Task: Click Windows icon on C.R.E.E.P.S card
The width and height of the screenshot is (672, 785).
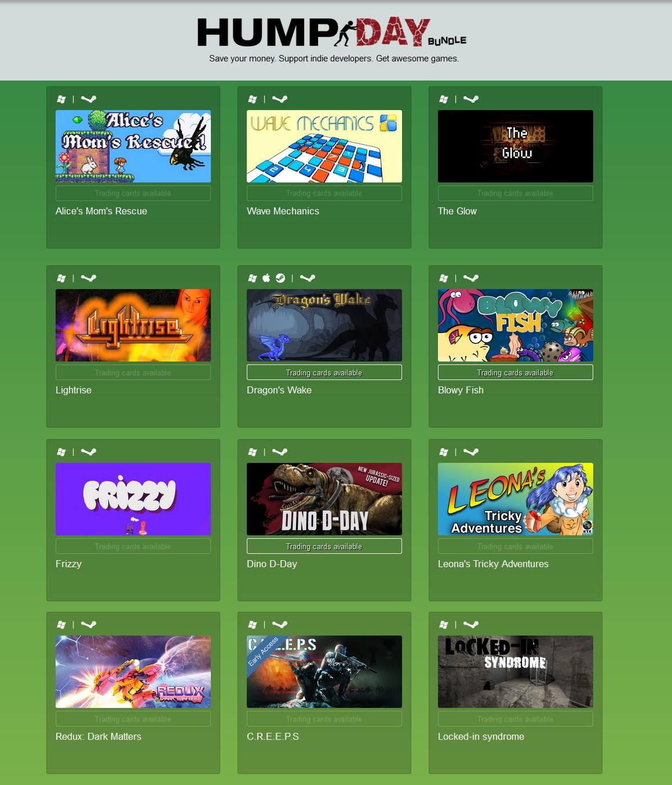Action: (253, 625)
